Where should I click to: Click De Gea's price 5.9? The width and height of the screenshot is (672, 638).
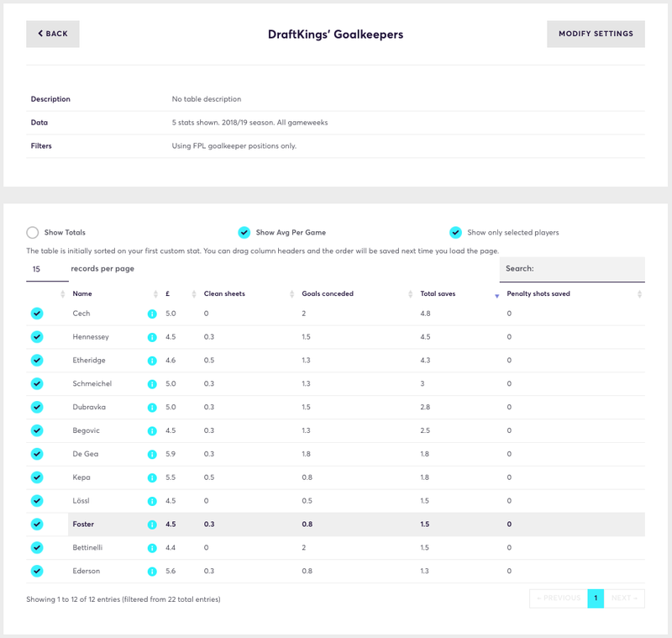tap(171, 454)
